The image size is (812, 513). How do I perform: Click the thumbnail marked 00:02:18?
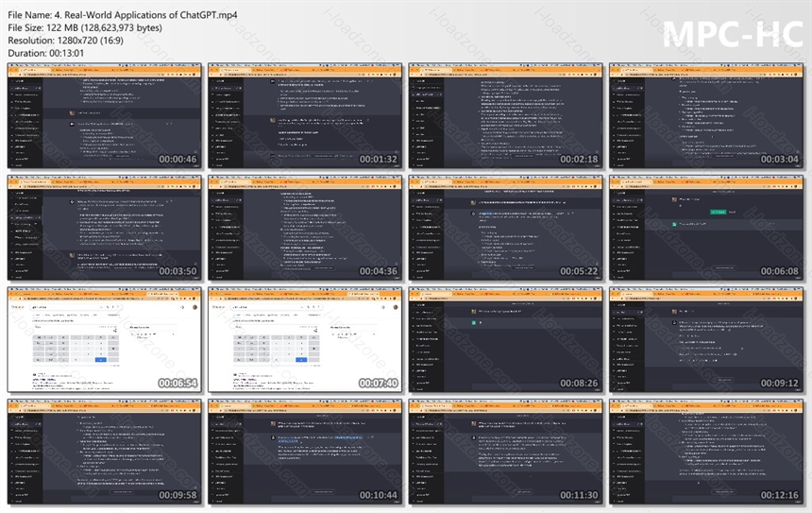[506, 116]
